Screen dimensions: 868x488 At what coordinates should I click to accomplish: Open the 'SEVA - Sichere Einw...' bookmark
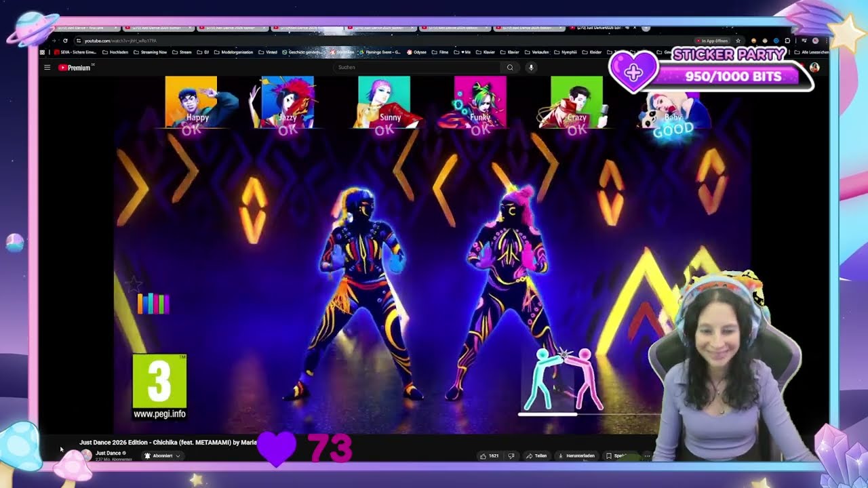(75, 52)
